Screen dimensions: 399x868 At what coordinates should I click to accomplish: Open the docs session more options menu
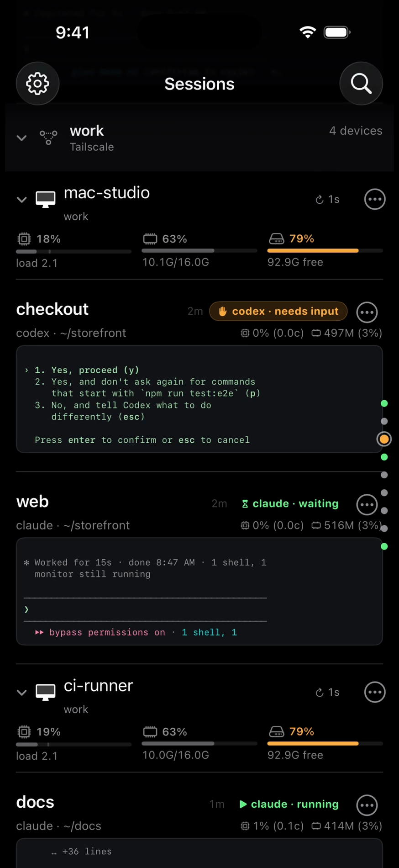[x=367, y=805]
